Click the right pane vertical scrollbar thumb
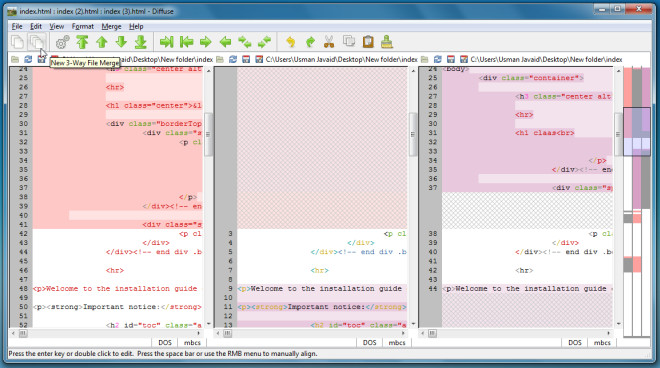The height and width of the screenshot is (368, 660). [x=618, y=135]
